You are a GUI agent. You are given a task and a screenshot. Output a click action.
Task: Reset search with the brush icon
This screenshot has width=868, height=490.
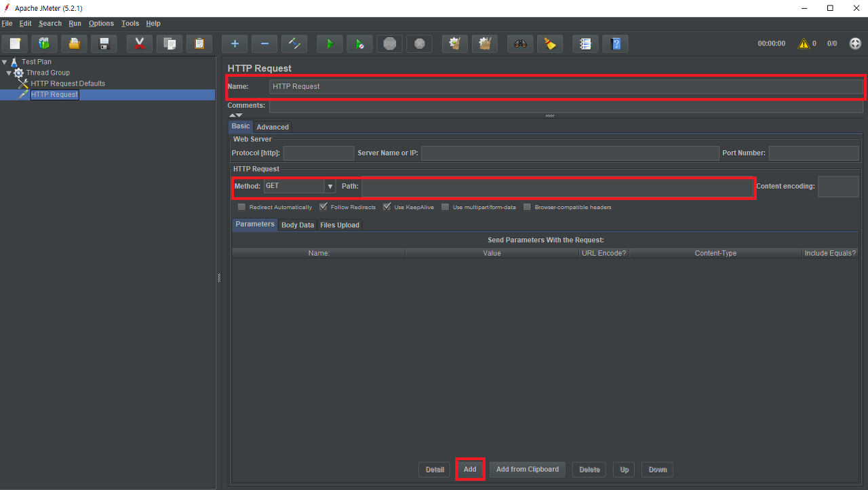[550, 44]
